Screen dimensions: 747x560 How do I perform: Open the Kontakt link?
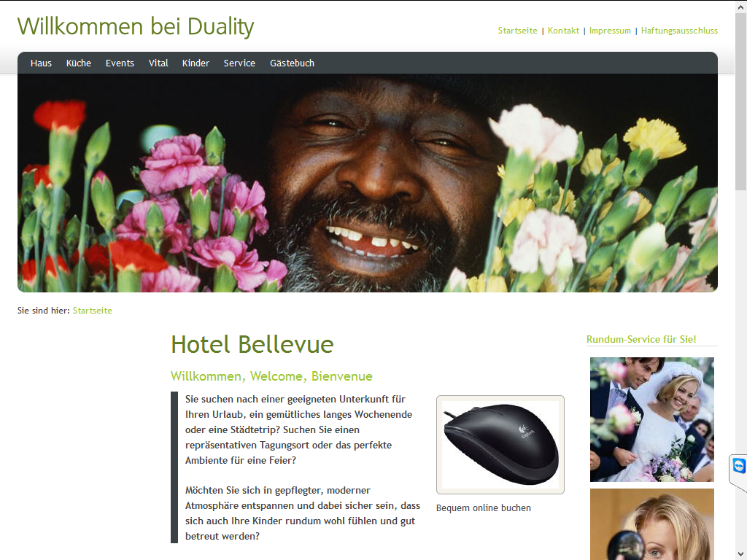tap(563, 31)
